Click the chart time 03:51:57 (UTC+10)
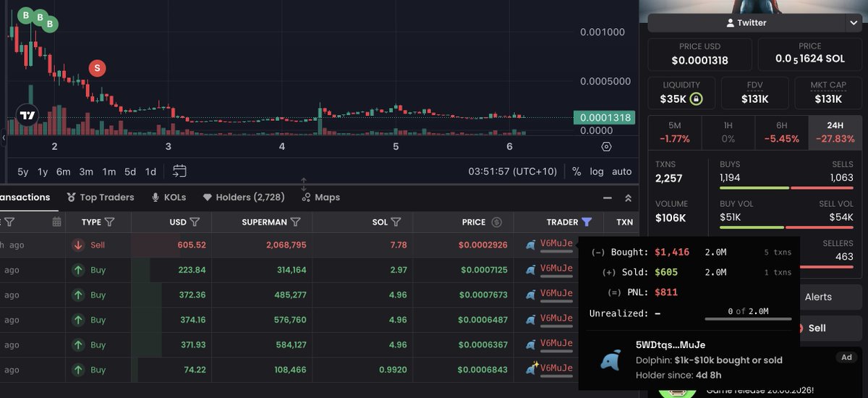This screenshot has width=868, height=398. (512, 172)
